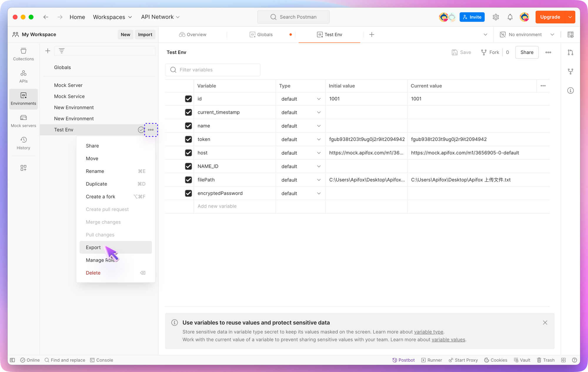Open the type dropdown for host
This screenshot has width=588, height=372.
(300, 153)
